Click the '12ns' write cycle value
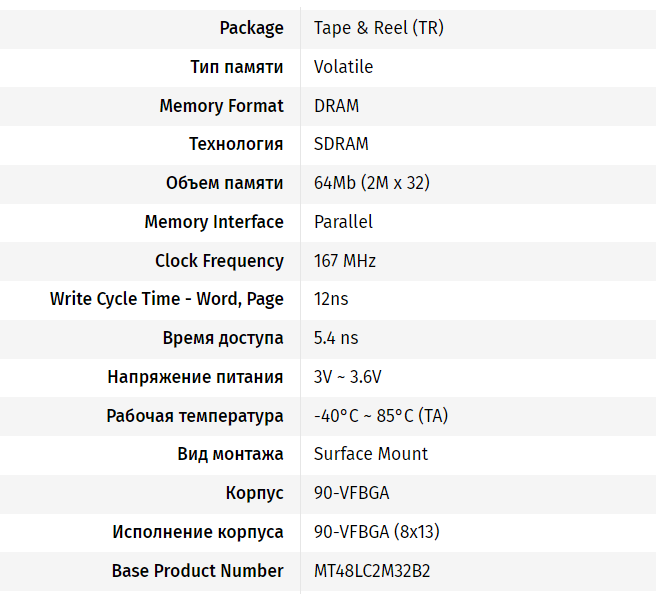This screenshot has width=656, height=605. (x=331, y=299)
